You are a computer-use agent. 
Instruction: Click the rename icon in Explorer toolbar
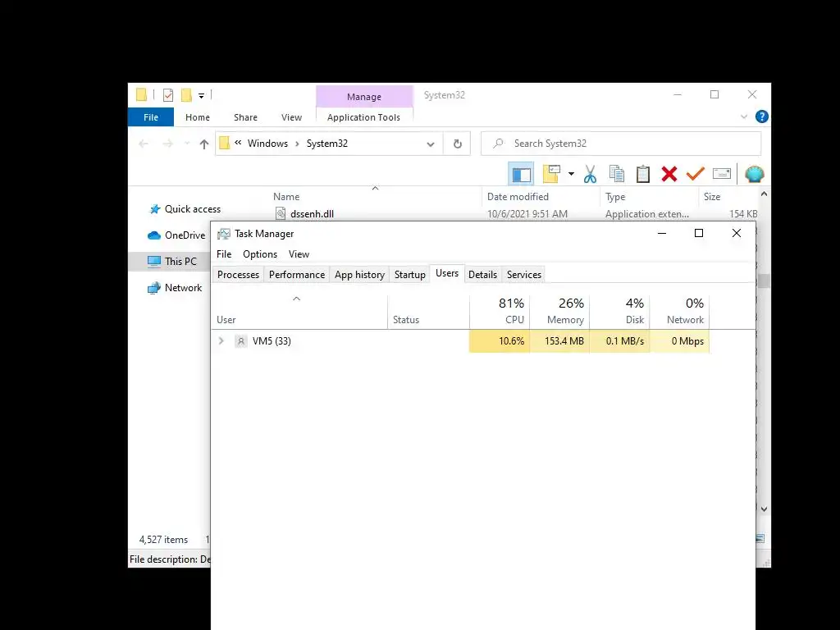[x=722, y=174]
